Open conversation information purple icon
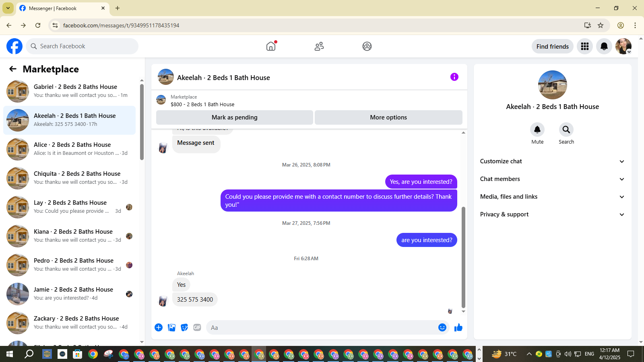The width and height of the screenshot is (644, 362). [454, 77]
